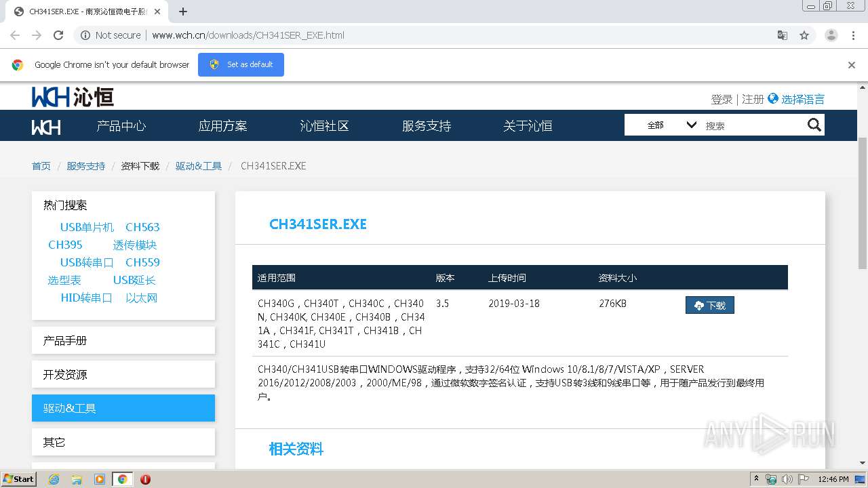Click hot search term CH559
Viewport: 868px width, 488px height.
tap(142, 262)
